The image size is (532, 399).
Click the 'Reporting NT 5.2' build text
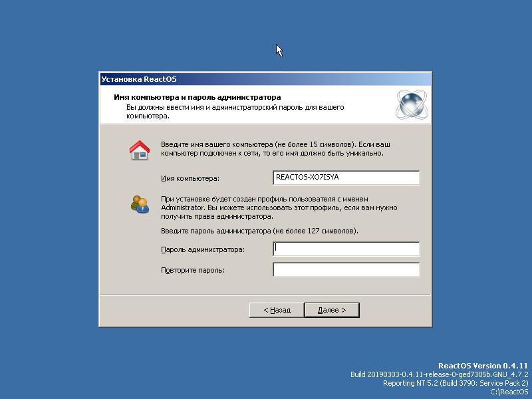click(456, 383)
